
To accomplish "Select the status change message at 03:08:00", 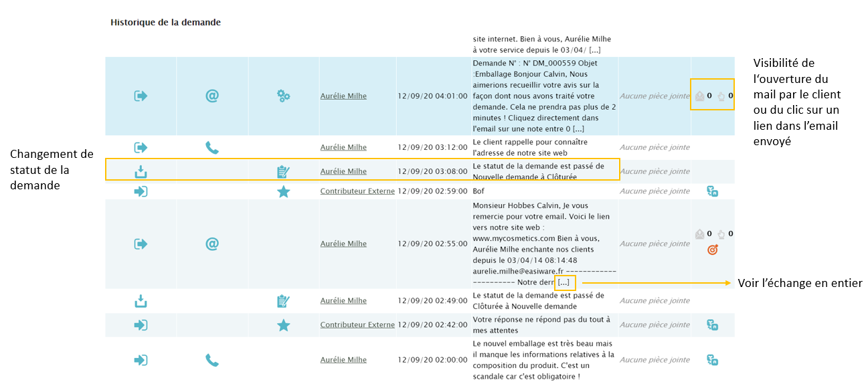I will pos(538,171).
